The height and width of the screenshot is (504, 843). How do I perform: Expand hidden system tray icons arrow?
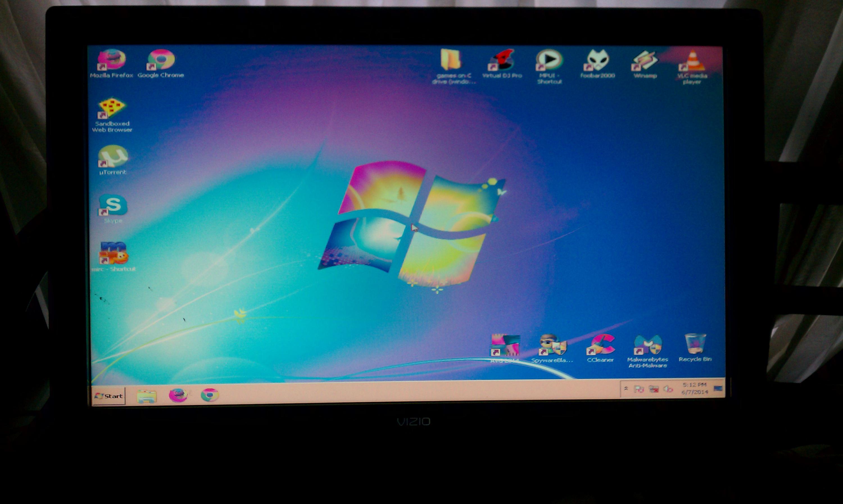point(626,389)
